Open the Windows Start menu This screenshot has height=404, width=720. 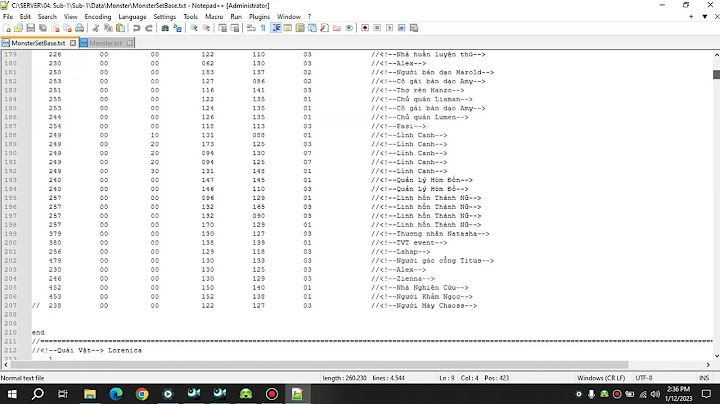coord(12,394)
